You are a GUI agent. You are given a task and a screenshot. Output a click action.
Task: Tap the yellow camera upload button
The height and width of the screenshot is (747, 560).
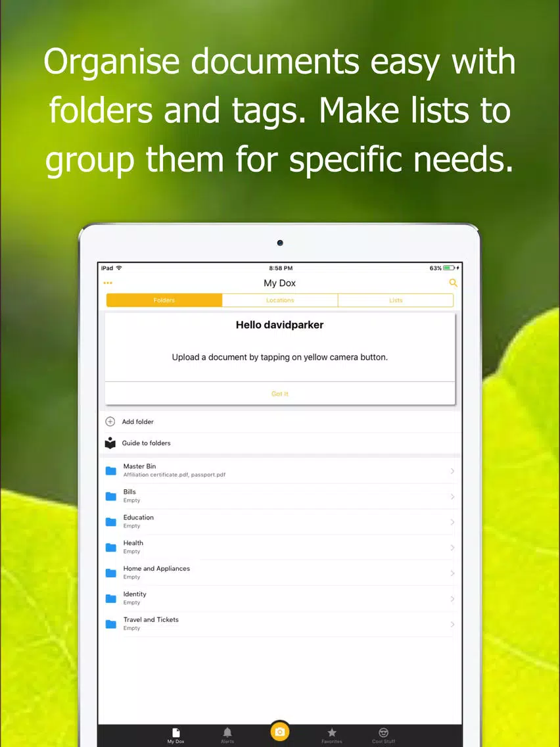click(x=280, y=732)
